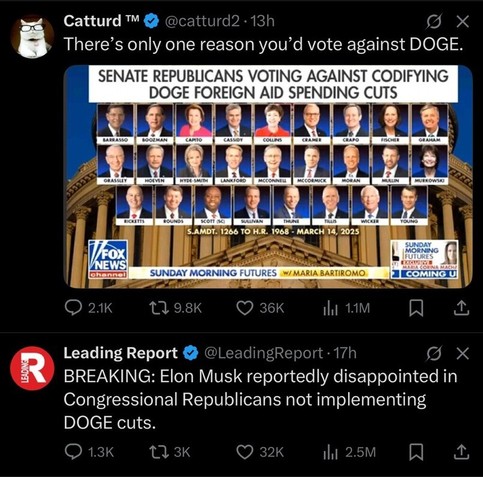Screen dimensions: 483x477
Task: Open the Leading Report profile avatar
Action: [x=32, y=368]
